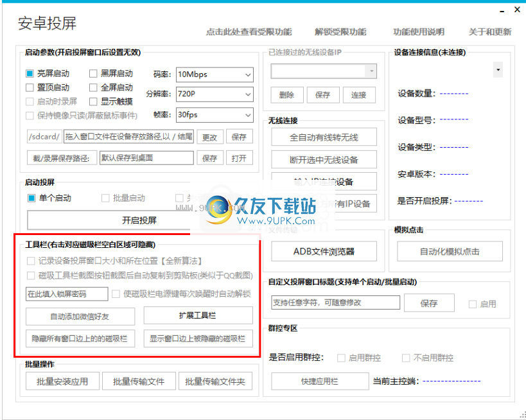This screenshot has width=526, height=420.
Task: Focus the 默认保存到桌面 path field
Action: [146, 158]
